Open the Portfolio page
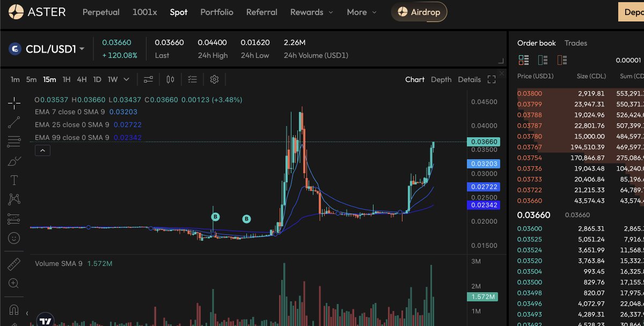644x326 pixels. click(217, 12)
